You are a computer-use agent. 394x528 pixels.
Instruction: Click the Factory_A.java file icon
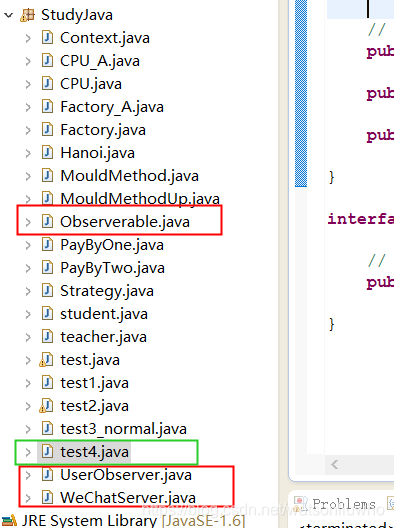point(47,107)
